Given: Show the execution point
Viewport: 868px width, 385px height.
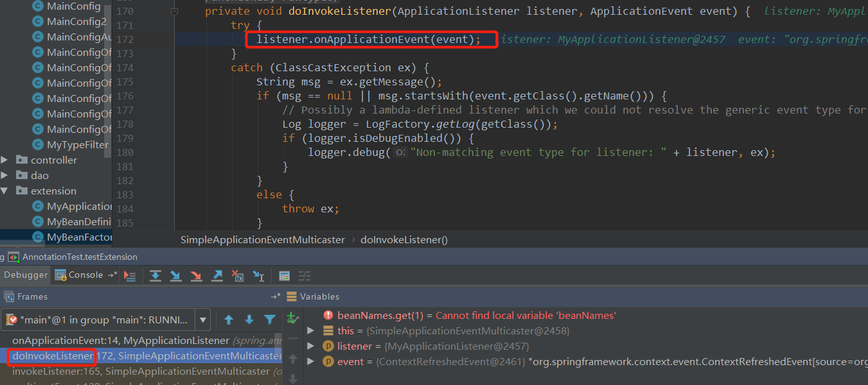Looking at the screenshot, I should 130,276.
